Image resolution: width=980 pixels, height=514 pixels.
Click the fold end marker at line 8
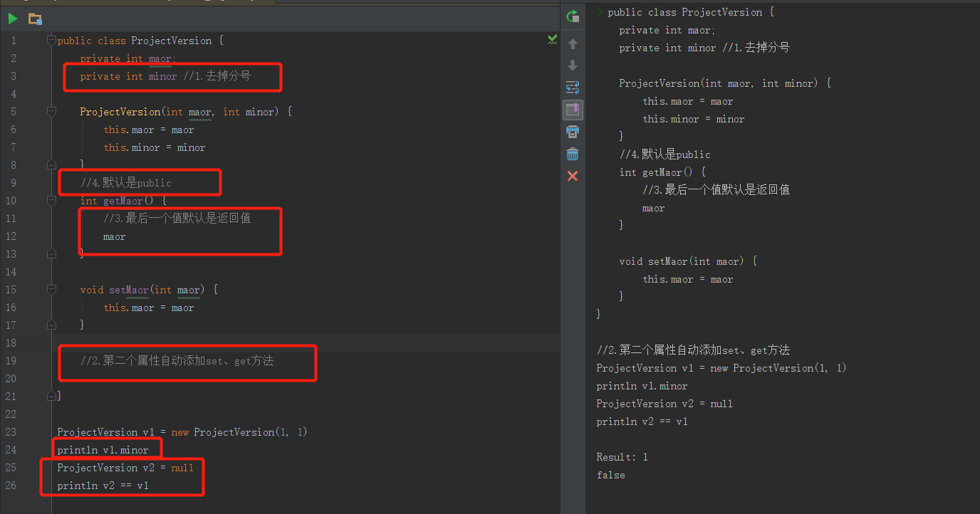point(51,164)
